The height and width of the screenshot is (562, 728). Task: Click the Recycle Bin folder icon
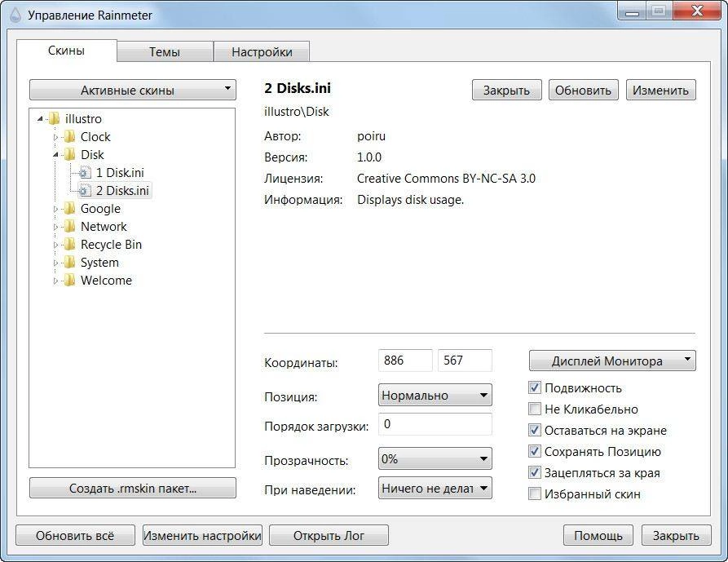69,245
